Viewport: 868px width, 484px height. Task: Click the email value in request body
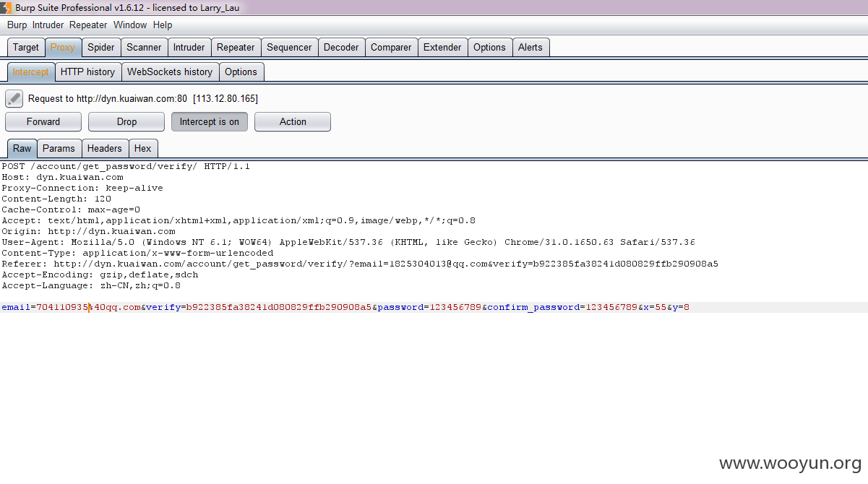point(89,307)
